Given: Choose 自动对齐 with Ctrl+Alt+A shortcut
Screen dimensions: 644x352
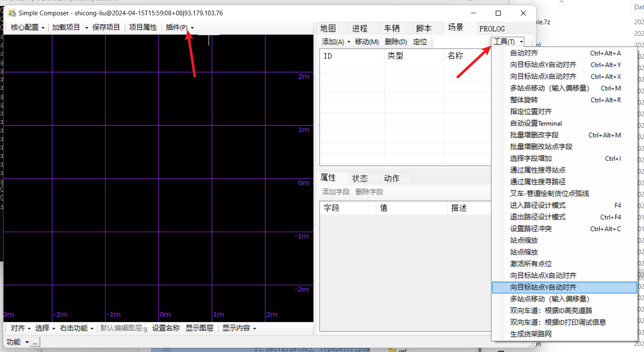Looking at the screenshot, I should tap(524, 53).
